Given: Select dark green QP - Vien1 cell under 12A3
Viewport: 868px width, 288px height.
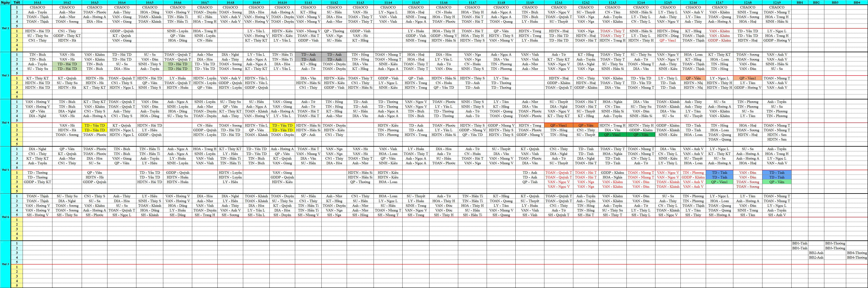Looking at the screenshot, I should (x=612, y=135).
